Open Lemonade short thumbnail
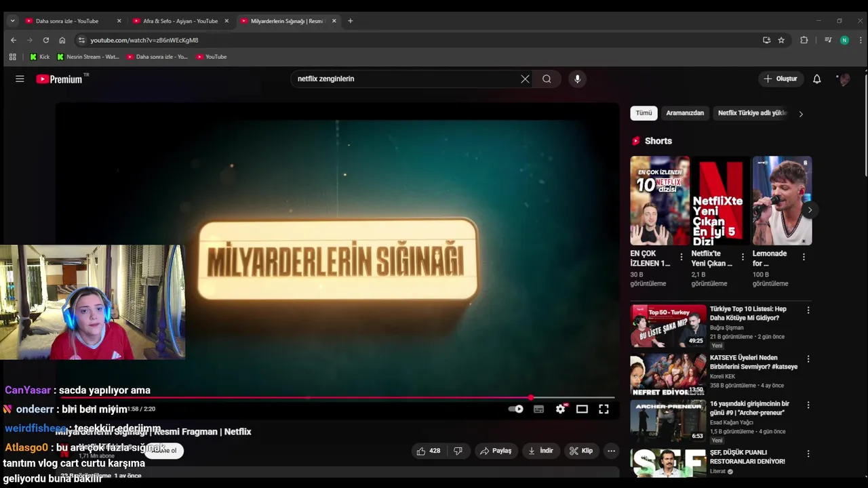This screenshot has width=868, height=488. (x=782, y=201)
